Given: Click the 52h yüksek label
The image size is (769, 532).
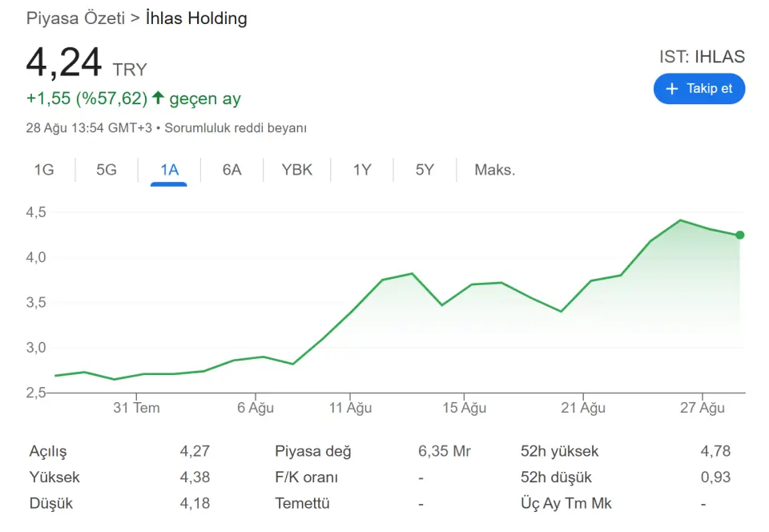Looking at the screenshot, I should coord(560,451).
